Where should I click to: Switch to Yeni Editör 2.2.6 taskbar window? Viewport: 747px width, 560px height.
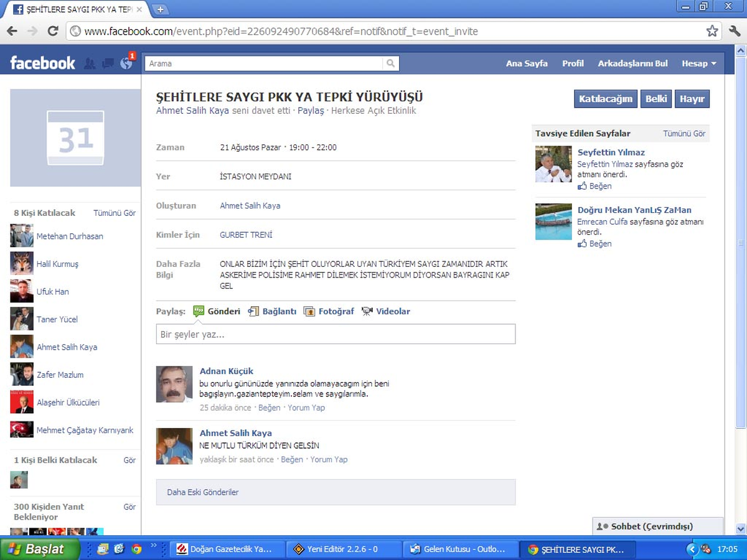tap(344, 549)
